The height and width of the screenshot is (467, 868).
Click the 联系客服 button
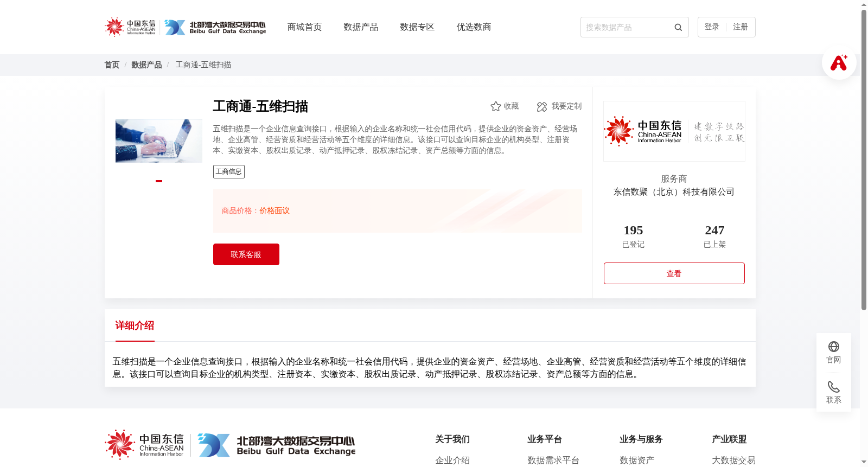point(246,254)
